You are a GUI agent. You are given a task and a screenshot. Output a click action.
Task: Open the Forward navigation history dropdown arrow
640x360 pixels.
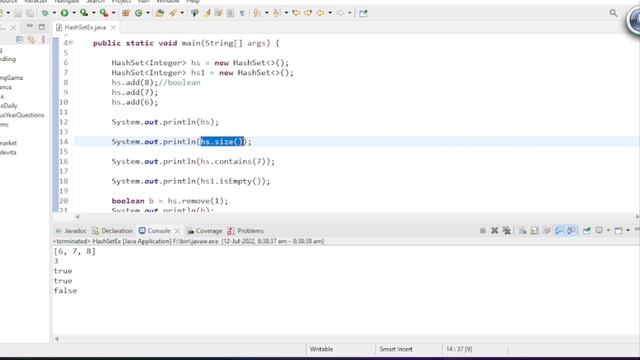(x=349, y=13)
